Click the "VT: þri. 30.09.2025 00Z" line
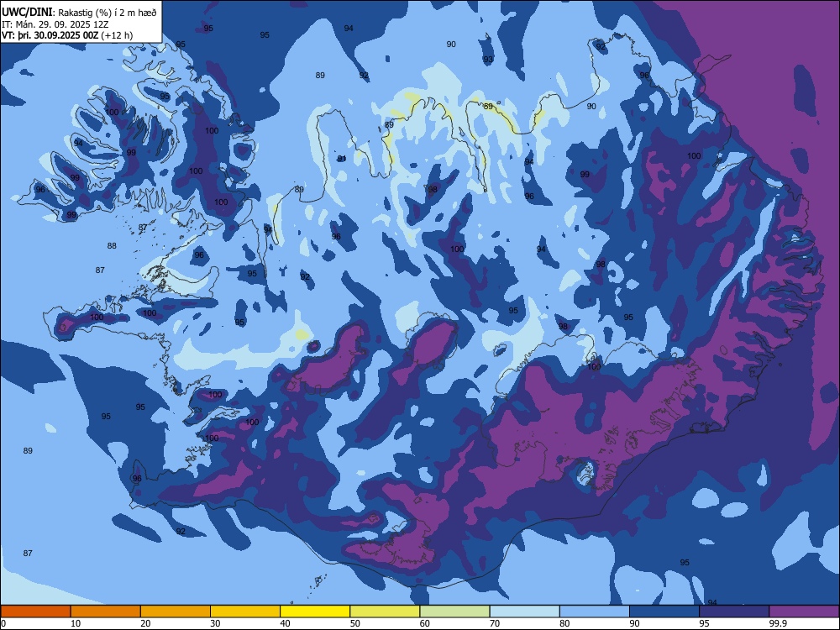The image size is (840, 630). tap(50, 35)
